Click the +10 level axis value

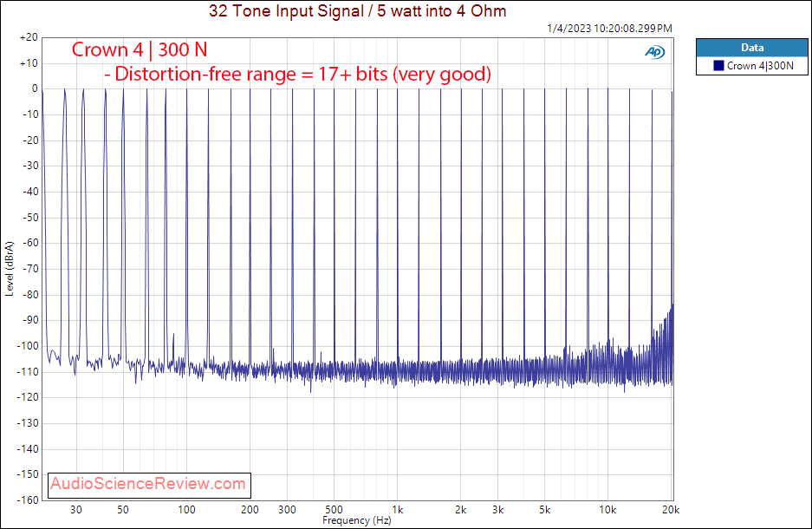coord(29,63)
